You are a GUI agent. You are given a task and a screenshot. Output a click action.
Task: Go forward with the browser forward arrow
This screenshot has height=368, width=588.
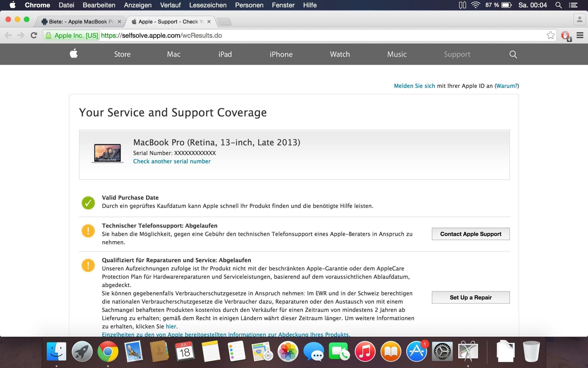click(x=21, y=36)
